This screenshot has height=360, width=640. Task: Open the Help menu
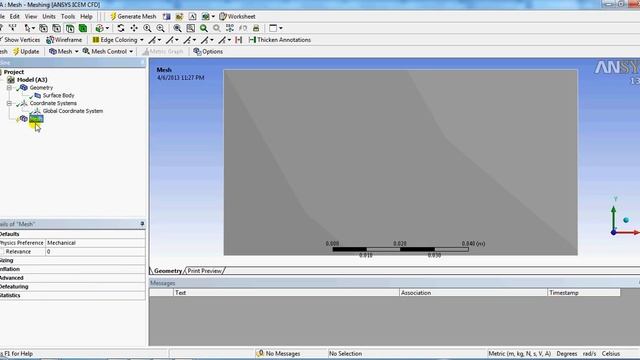[x=86, y=16]
